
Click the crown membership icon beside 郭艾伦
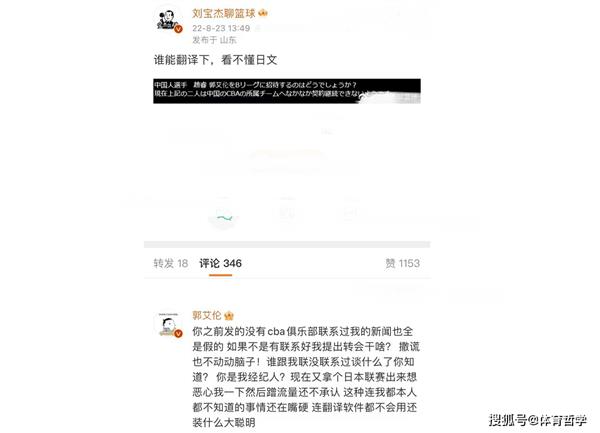[x=229, y=316]
